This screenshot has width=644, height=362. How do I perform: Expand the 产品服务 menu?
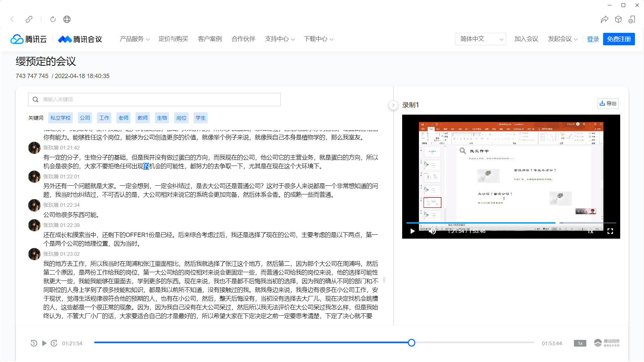135,39
